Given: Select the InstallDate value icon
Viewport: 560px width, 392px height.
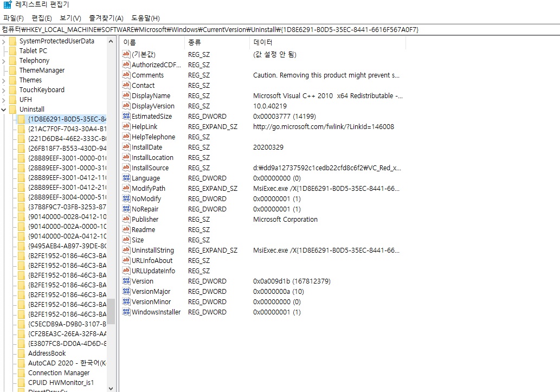Looking at the screenshot, I should 126,147.
